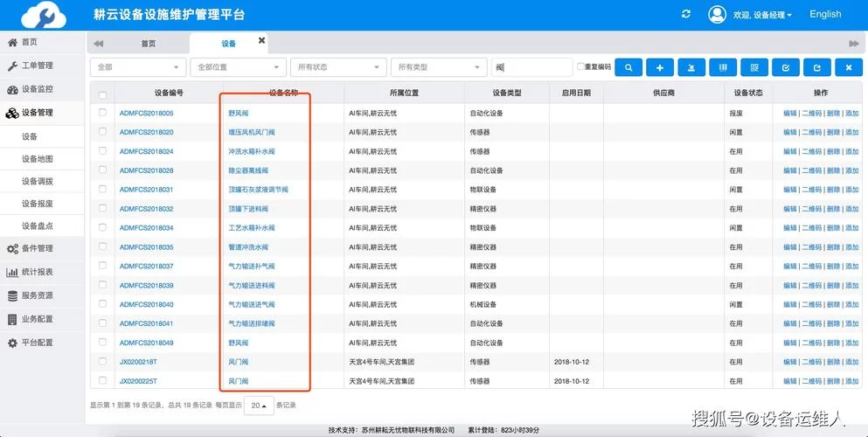Toggle the 重复编码 checkbox
Viewport: 868px width, 437px height.
click(580, 66)
